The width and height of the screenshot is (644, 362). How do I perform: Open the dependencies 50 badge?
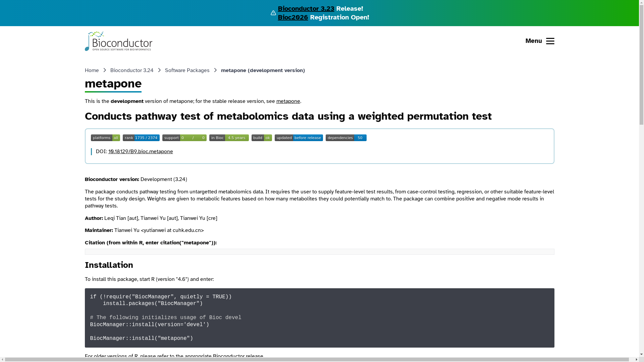pos(346,138)
